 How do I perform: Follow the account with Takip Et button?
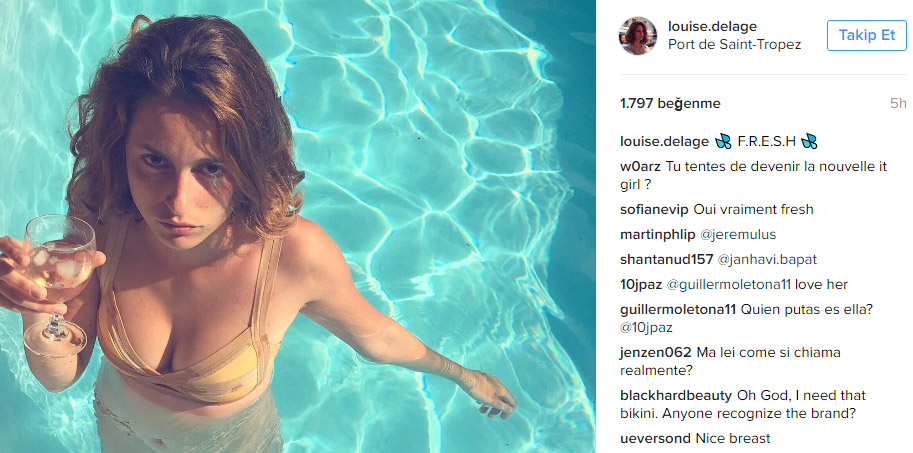point(866,36)
